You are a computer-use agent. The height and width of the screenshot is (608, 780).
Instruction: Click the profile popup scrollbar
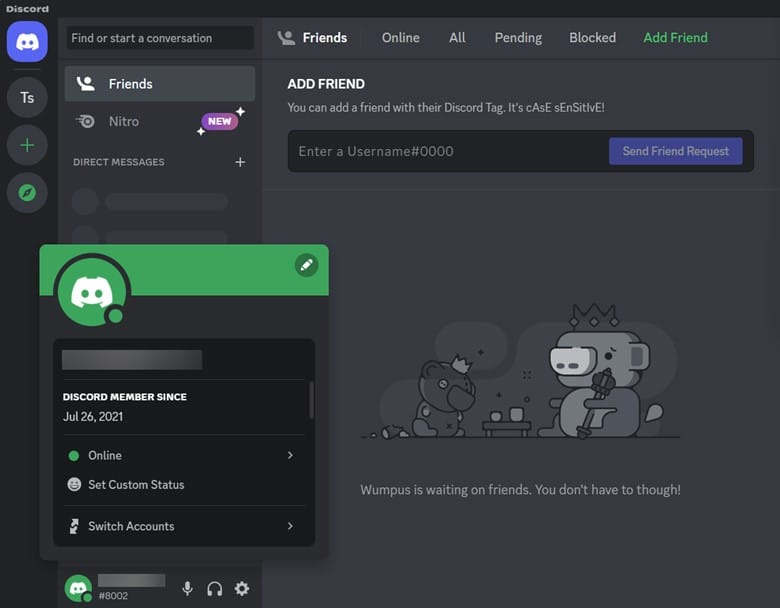pos(311,400)
